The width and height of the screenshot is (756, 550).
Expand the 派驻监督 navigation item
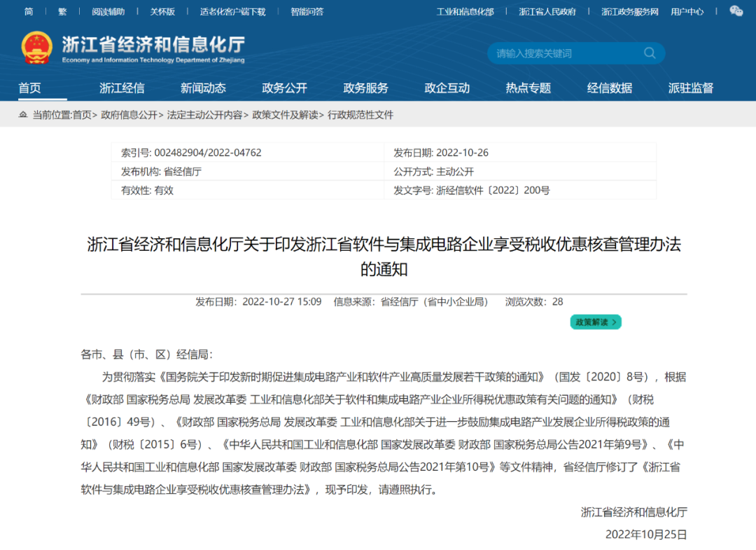tap(691, 88)
